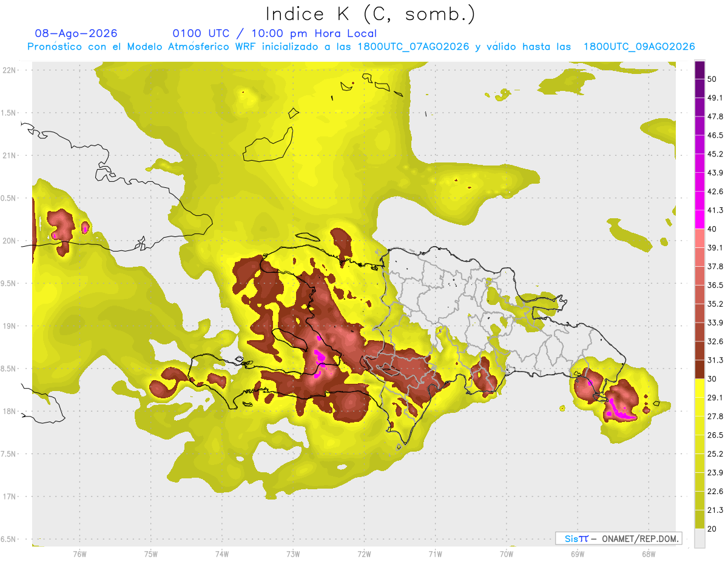Click the "69W" longitude label
The height and width of the screenshot is (562, 728).
[578, 554]
